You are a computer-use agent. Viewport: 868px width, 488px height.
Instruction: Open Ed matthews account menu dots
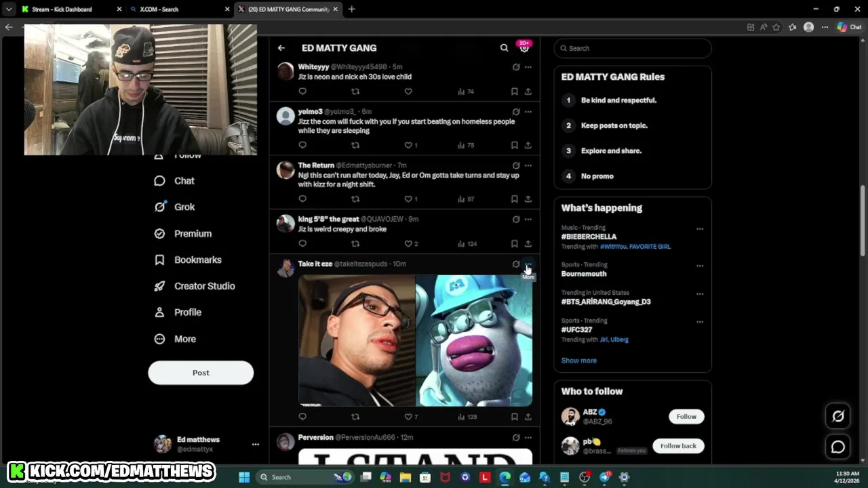tap(256, 445)
